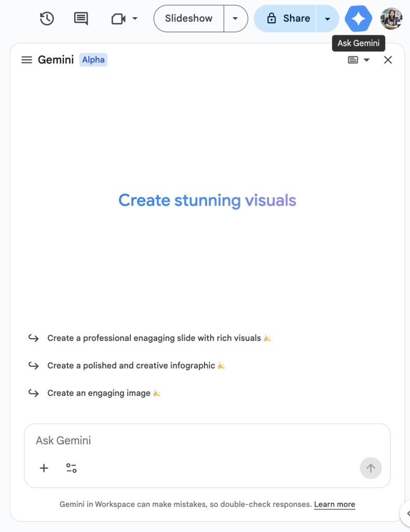
Task: Click the panel layout icon beside close
Action: point(353,60)
